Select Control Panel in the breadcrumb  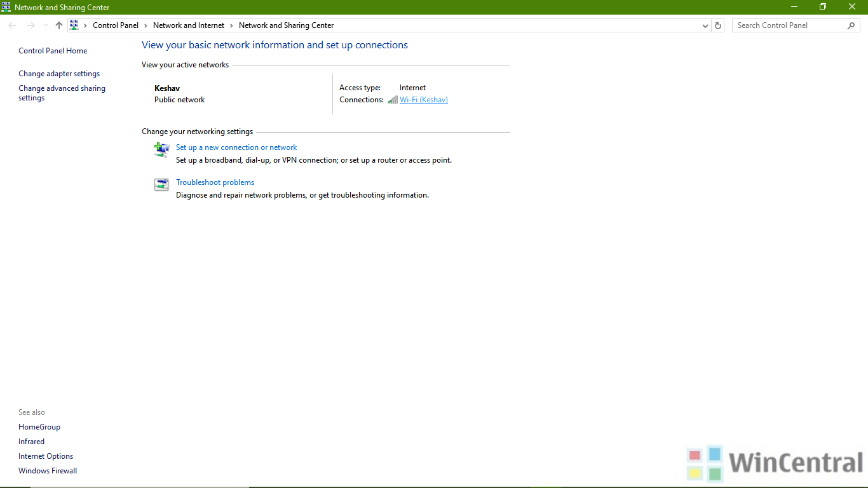[116, 25]
